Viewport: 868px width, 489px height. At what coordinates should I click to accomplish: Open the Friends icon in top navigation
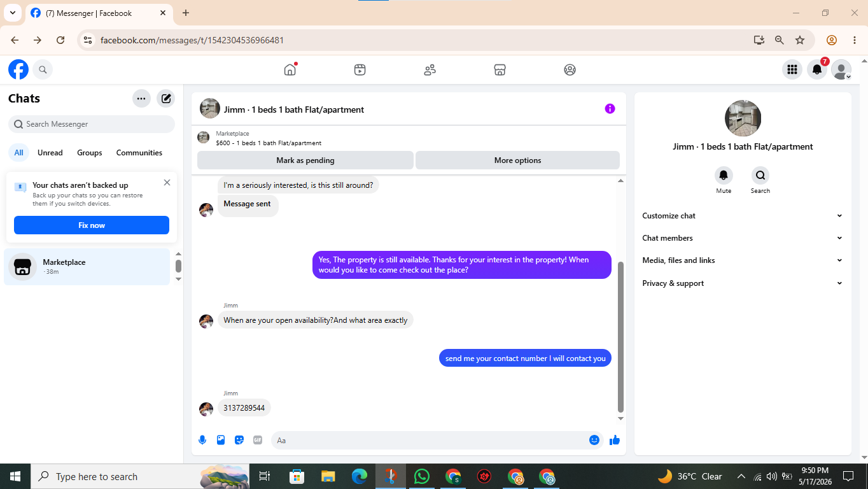(430, 69)
